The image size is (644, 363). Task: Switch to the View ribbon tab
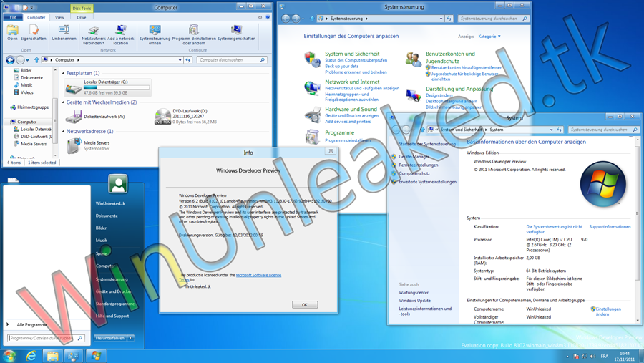59,17
